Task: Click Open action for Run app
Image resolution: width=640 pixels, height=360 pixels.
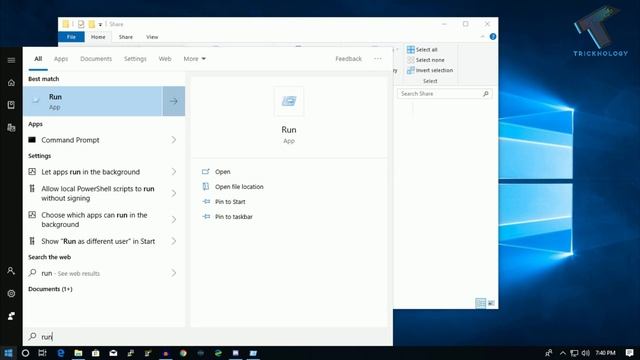Action: [222, 172]
